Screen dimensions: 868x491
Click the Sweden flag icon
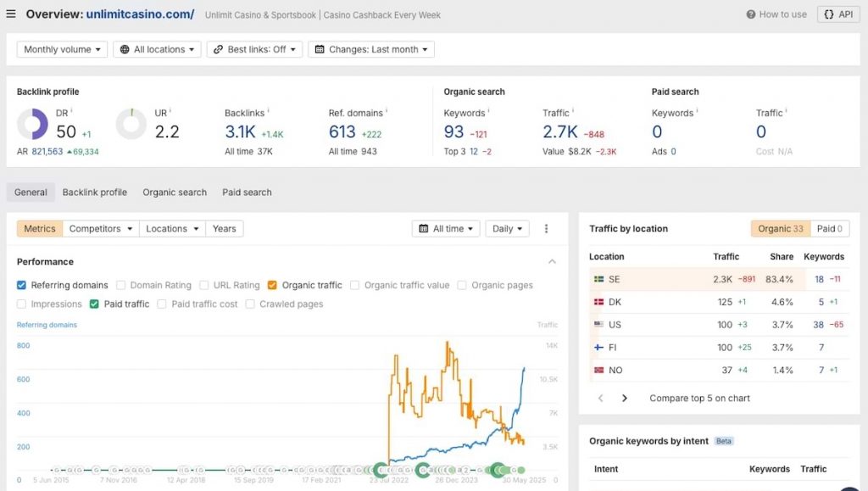pos(599,279)
